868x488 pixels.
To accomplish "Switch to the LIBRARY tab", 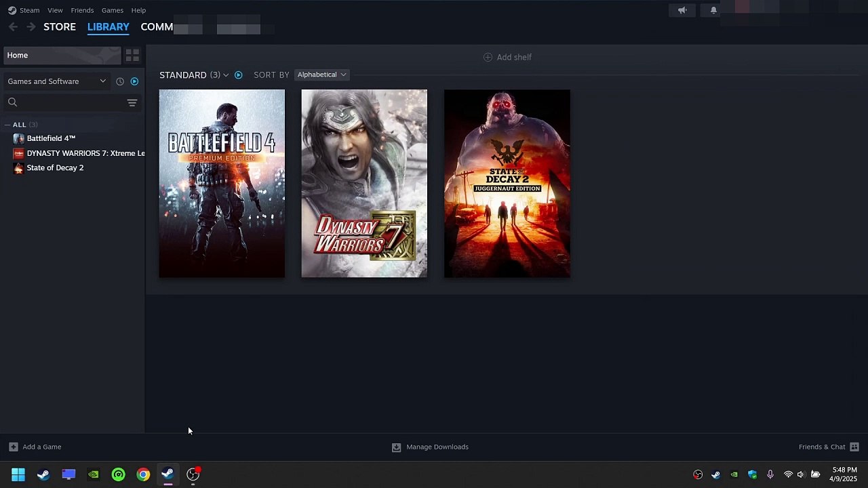I will click(x=108, y=27).
